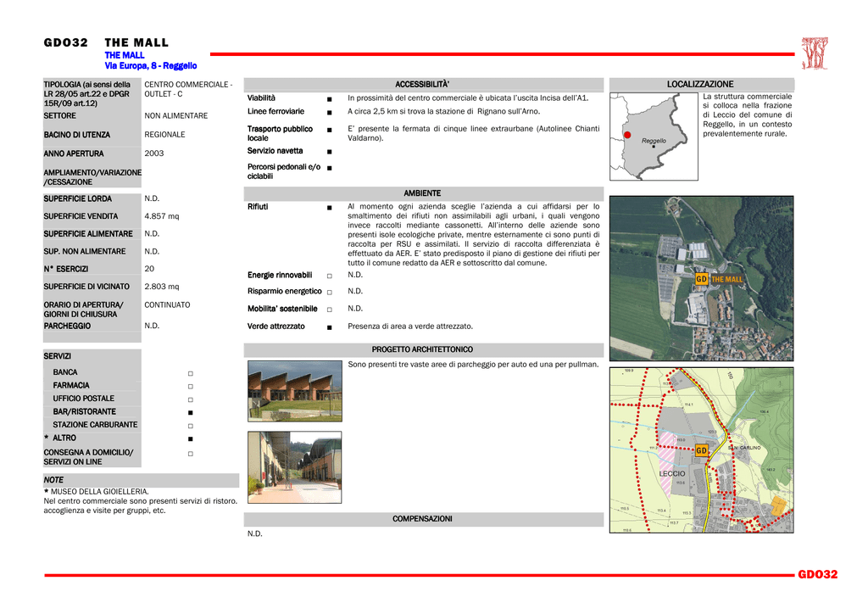Open the outlet walkway photo
The image size is (868, 614).
coord(294,467)
